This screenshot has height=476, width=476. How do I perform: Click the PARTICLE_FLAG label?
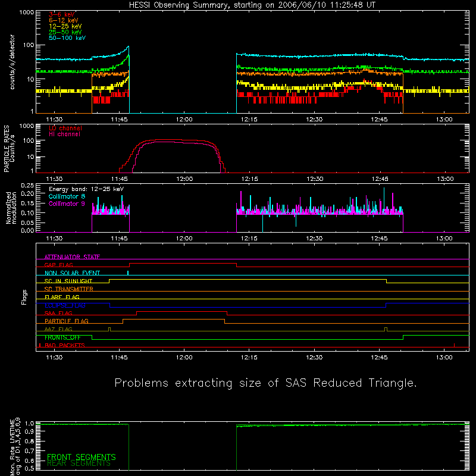tap(67, 321)
